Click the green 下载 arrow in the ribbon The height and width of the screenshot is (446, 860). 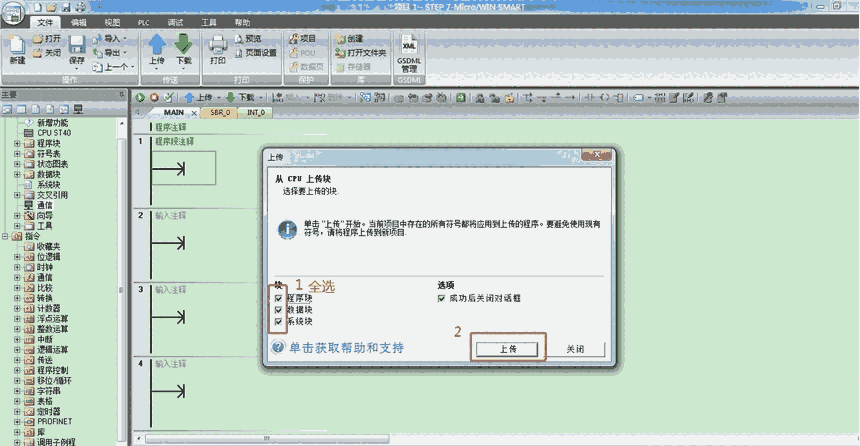point(183,48)
